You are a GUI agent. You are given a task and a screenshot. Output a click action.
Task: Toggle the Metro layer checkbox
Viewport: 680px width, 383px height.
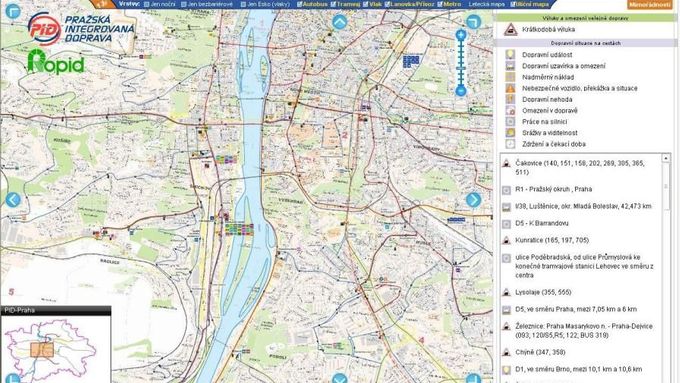coord(440,4)
